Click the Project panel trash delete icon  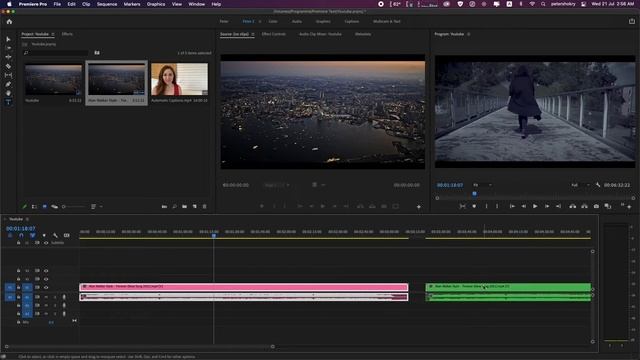(x=204, y=207)
